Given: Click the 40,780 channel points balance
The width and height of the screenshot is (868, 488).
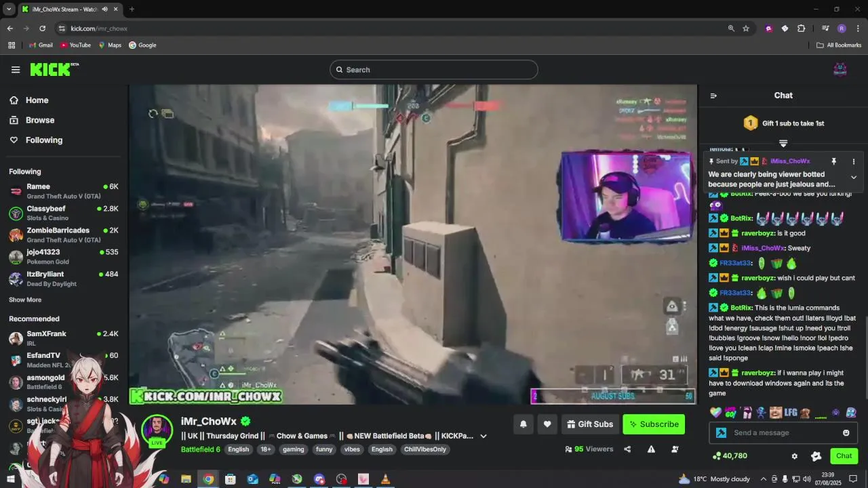Looking at the screenshot, I should [x=730, y=456].
